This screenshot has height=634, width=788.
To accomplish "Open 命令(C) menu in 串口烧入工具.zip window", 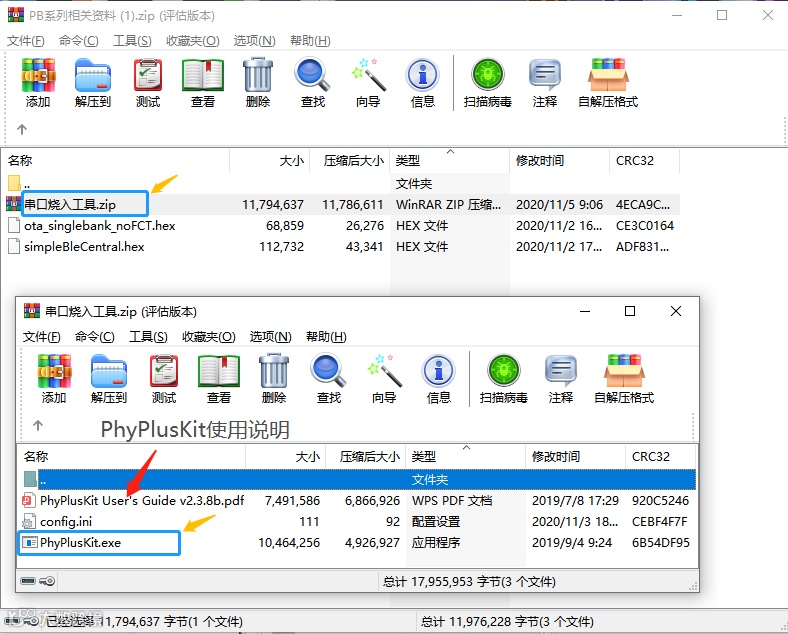I will (94, 337).
